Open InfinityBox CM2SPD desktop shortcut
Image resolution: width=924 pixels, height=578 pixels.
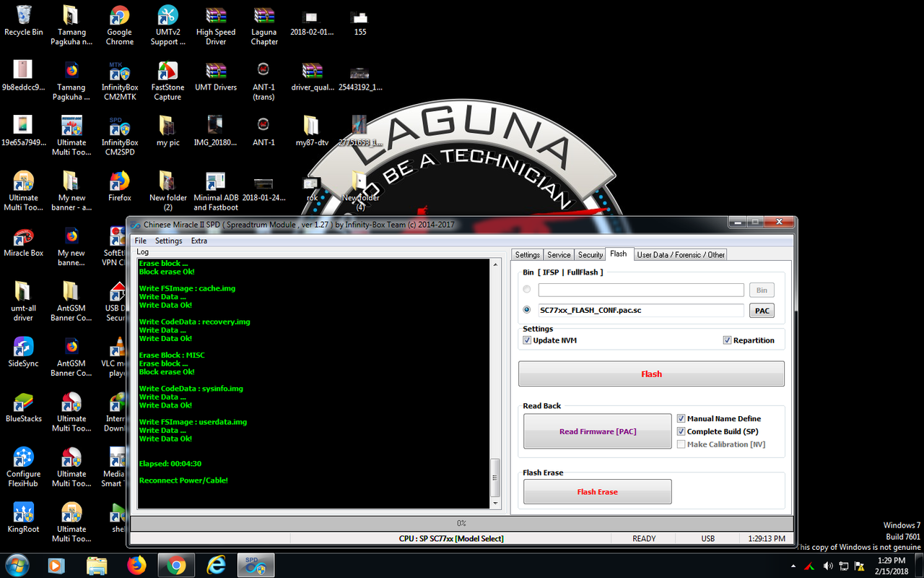click(119, 137)
